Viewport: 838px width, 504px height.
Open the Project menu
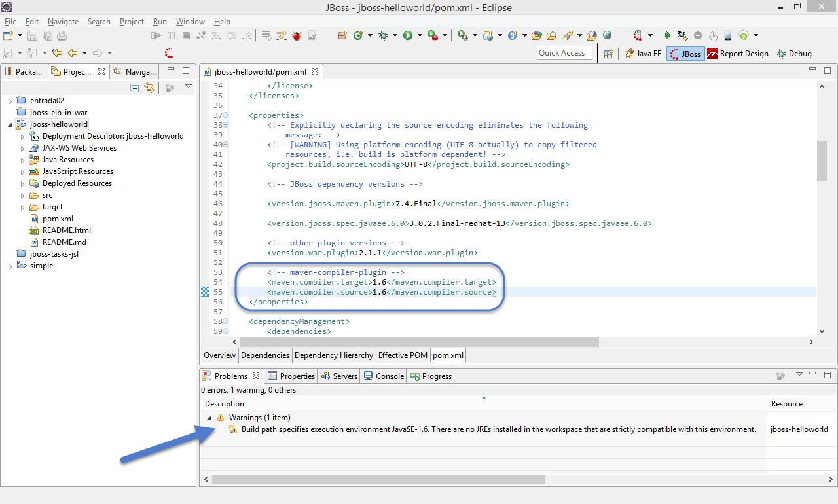pos(132,22)
